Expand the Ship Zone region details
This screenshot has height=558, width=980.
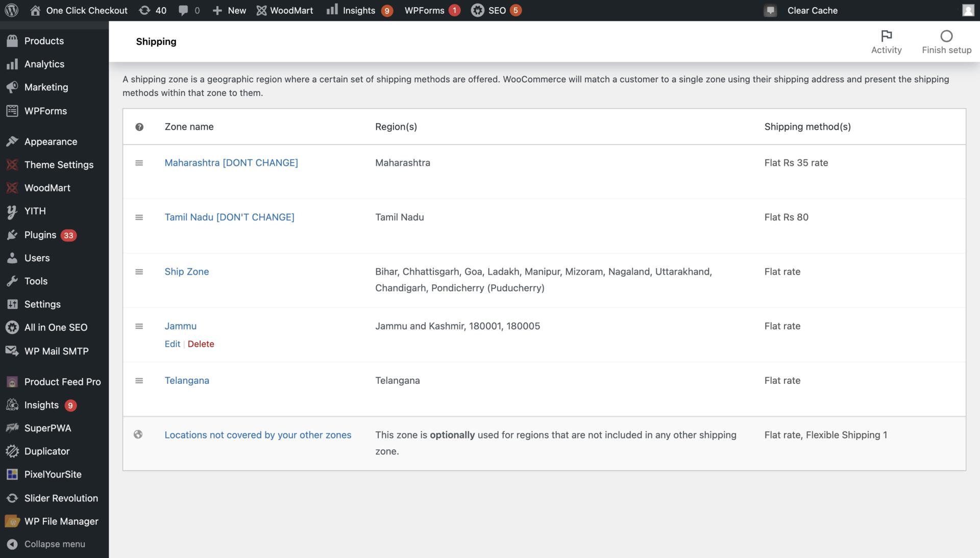(186, 272)
